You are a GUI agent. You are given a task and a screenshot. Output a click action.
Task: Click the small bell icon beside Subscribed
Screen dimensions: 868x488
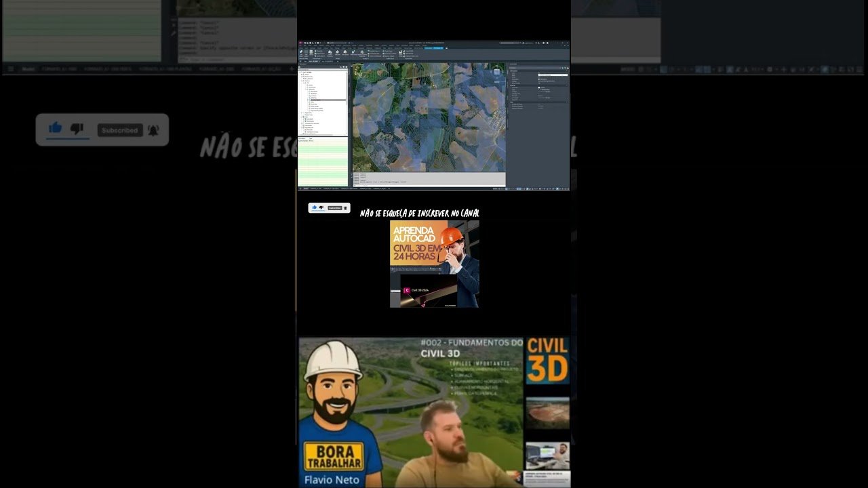345,208
